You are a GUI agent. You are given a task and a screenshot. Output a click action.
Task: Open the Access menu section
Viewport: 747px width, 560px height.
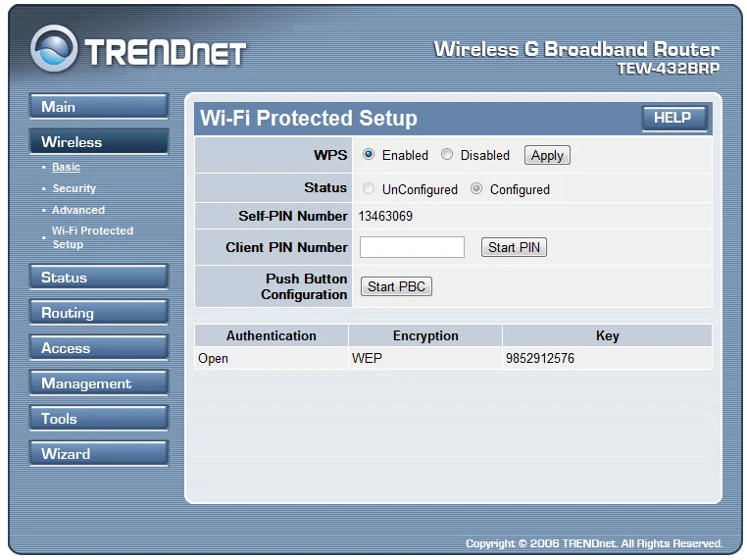pyautogui.click(x=98, y=348)
